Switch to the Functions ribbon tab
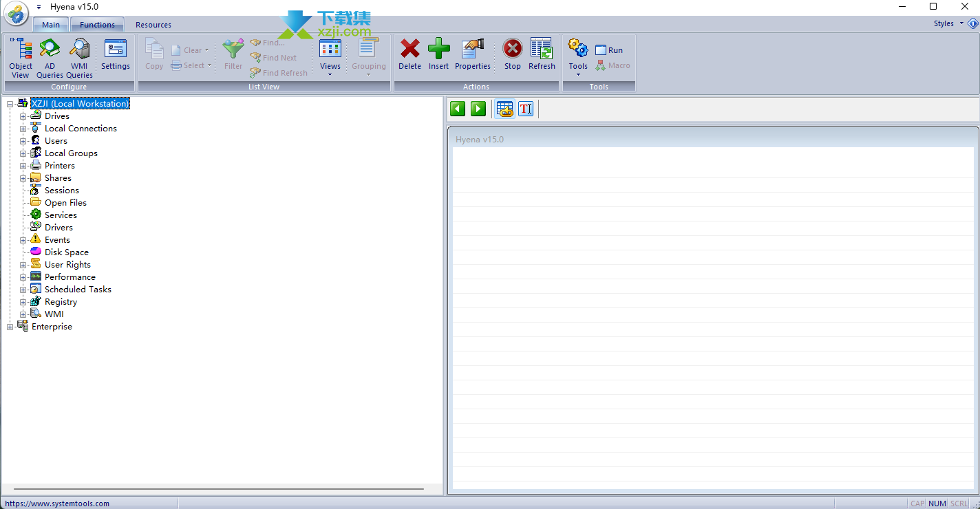The width and height of the screenshot is (980, 509). (x=97, y=25)
